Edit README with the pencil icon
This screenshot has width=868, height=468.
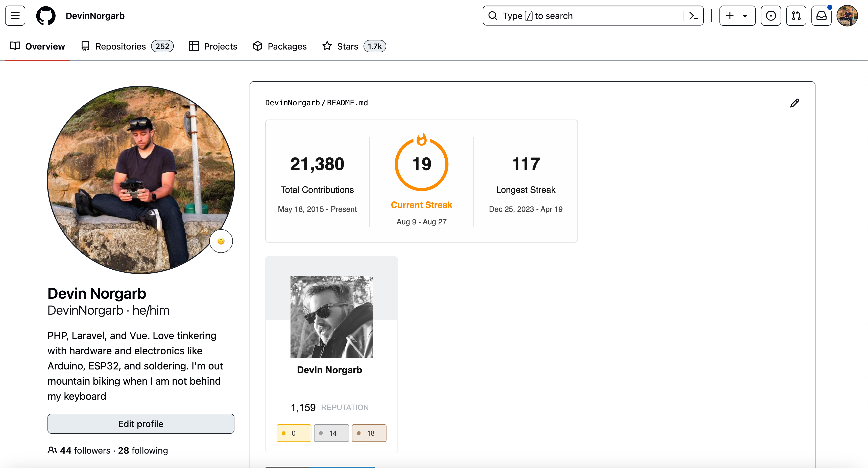coord(794,103)
